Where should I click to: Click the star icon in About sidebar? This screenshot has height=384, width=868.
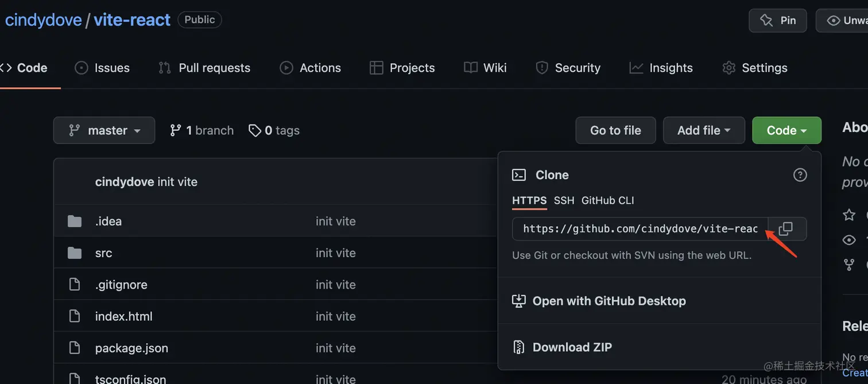(849, 215)
